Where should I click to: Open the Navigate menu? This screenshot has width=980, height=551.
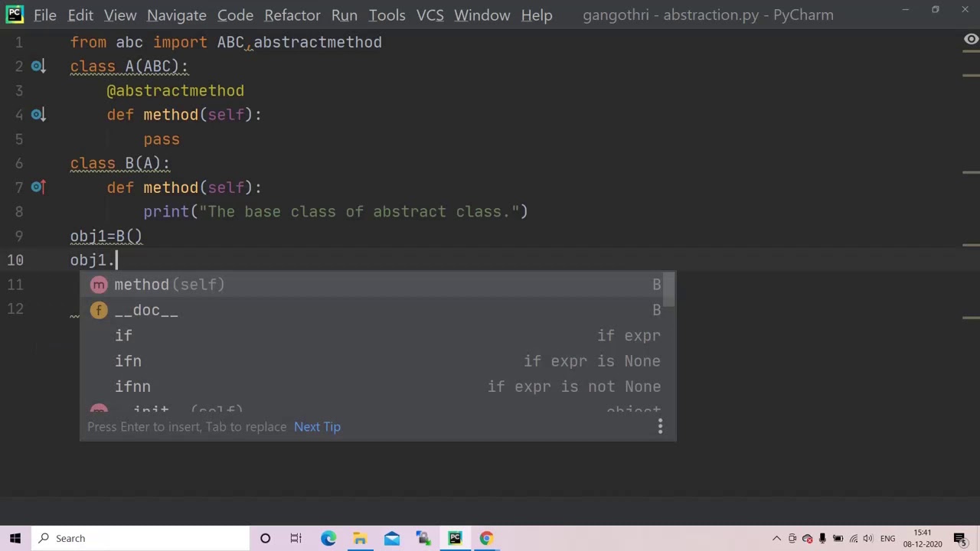pyautogui.click(x=177, y=15)
